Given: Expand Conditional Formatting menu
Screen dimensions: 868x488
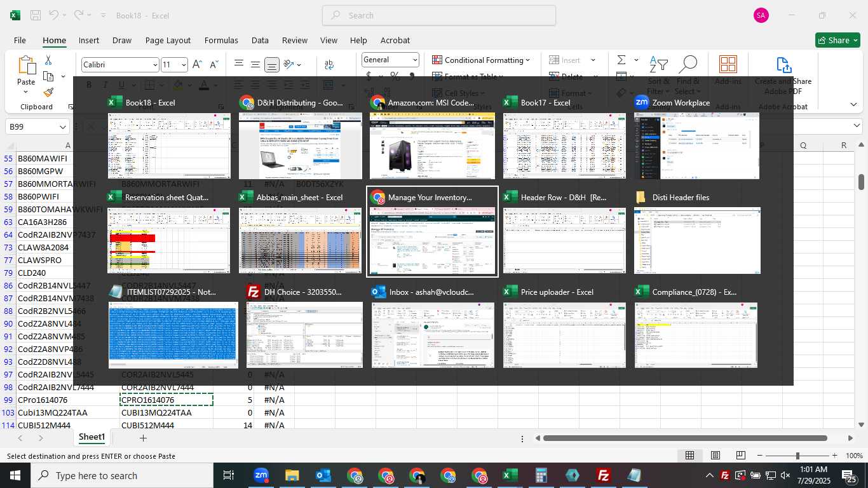Looking at the screenshot, I should tap(481, 60).
